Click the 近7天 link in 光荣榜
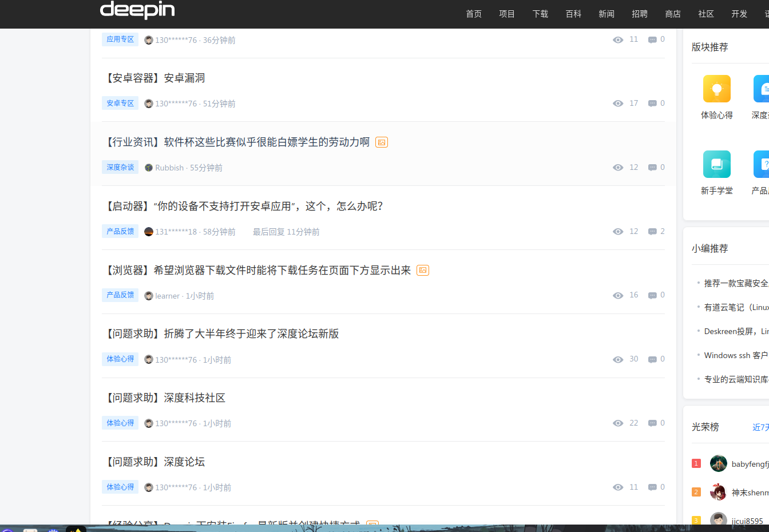This screenshot has height=532, width=769. pos(759,427)
